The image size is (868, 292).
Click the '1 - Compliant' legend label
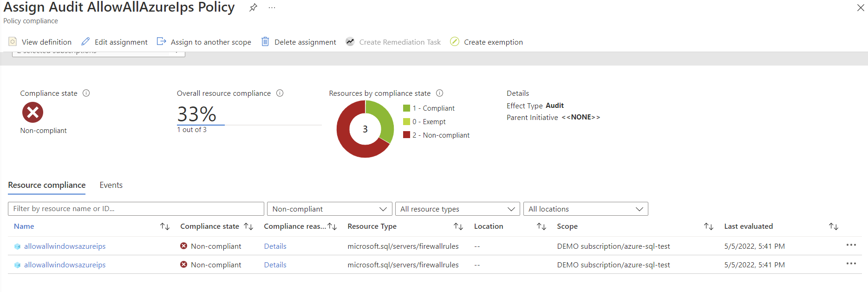433,108
